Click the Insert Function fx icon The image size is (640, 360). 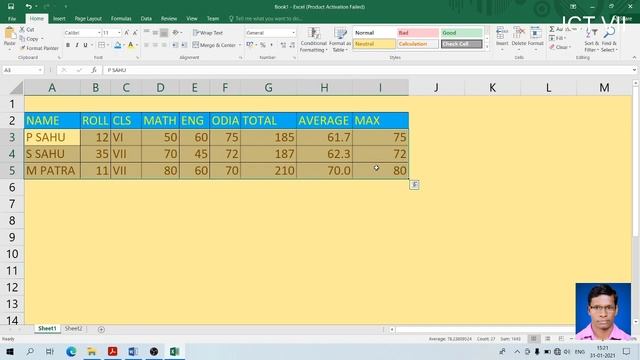(94, 70)
